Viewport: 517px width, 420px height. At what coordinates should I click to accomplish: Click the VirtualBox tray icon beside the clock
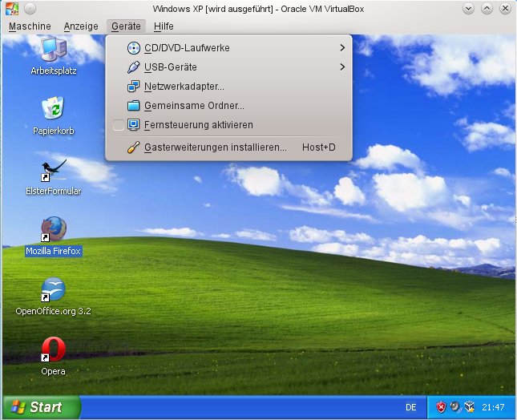tap(469, 407)
